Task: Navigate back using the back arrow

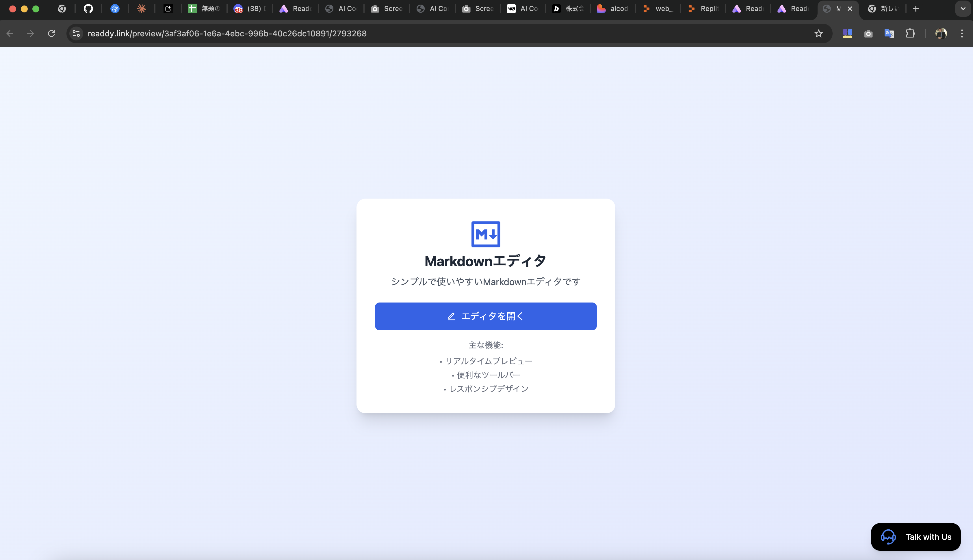Action: (x=10, y=33)
